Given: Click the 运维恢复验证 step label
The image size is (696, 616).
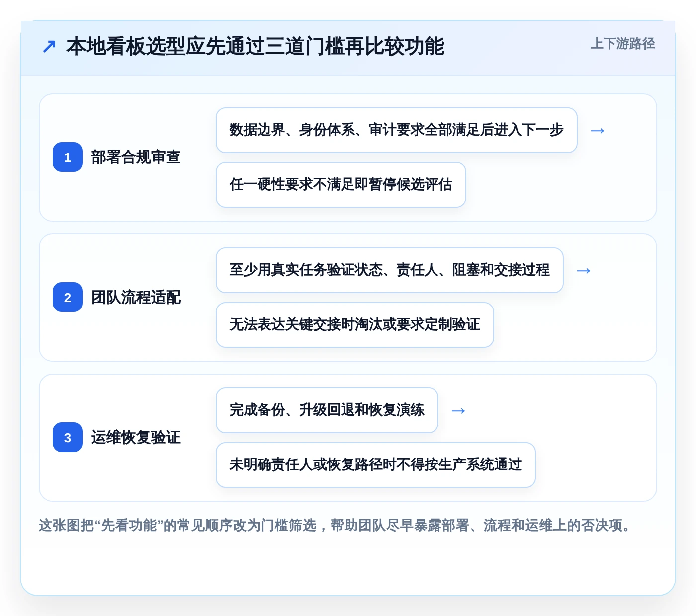Looking at the screenshot, I should tap(136, 437).
